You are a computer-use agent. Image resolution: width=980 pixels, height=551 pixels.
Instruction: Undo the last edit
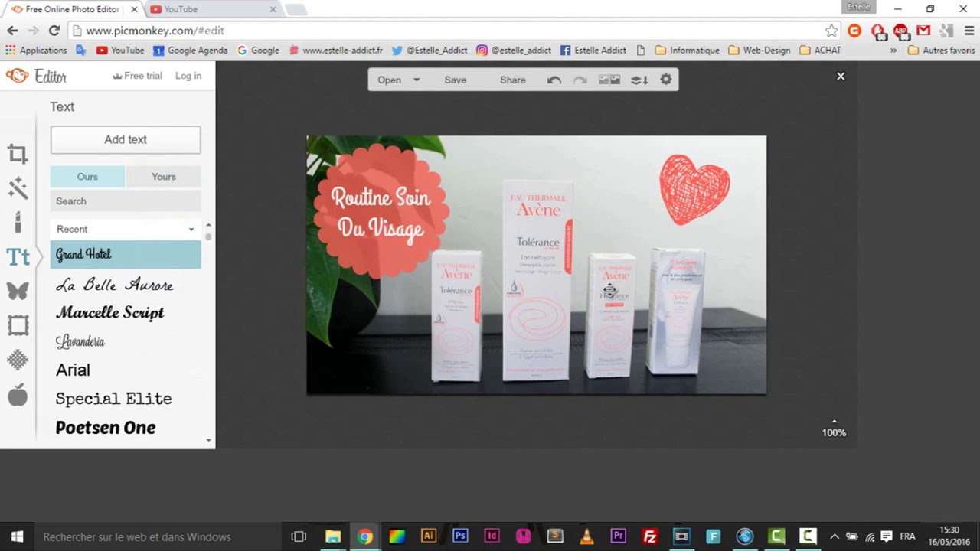pyautogui.click(x=554, y=80)
